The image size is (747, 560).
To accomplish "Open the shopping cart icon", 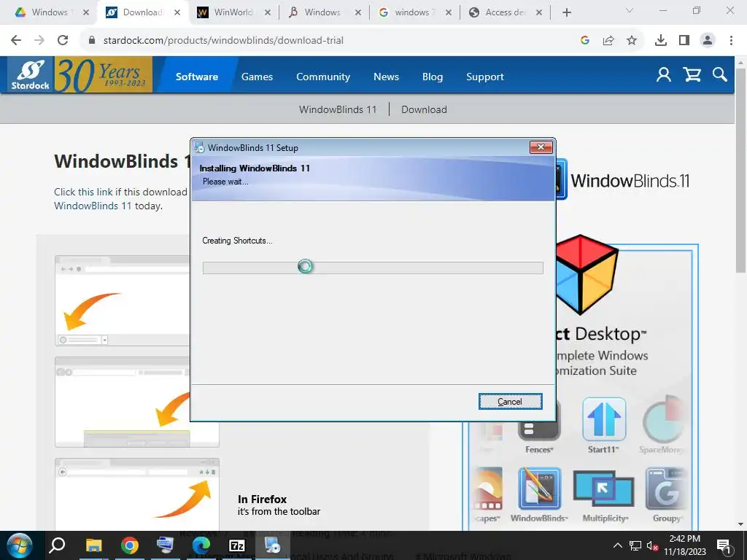I will pyautogui.click(x=692, y=75).
